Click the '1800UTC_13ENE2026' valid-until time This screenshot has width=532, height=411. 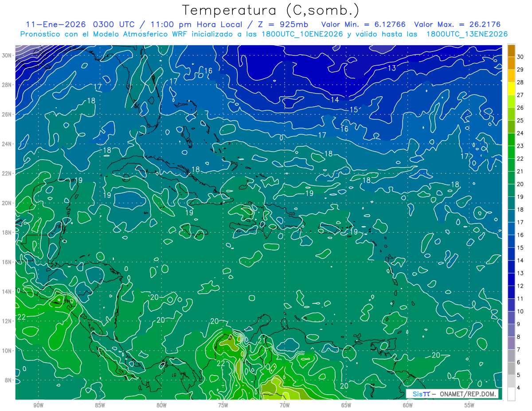[467, 34]
